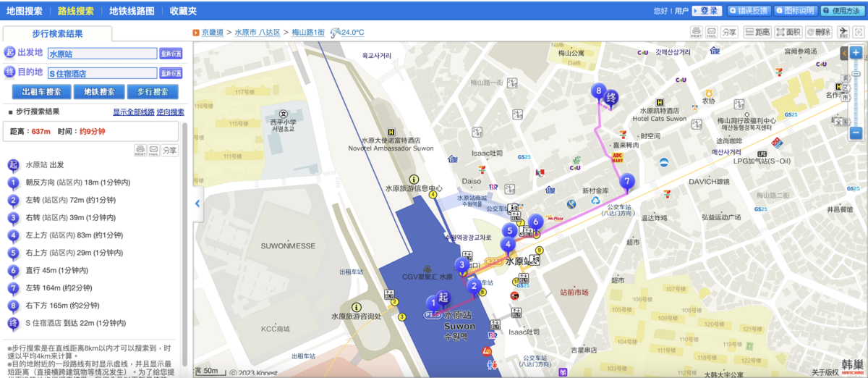Screen dimensions: 868x378
Task: Click map waypoint marker 8
Action: 597,93
